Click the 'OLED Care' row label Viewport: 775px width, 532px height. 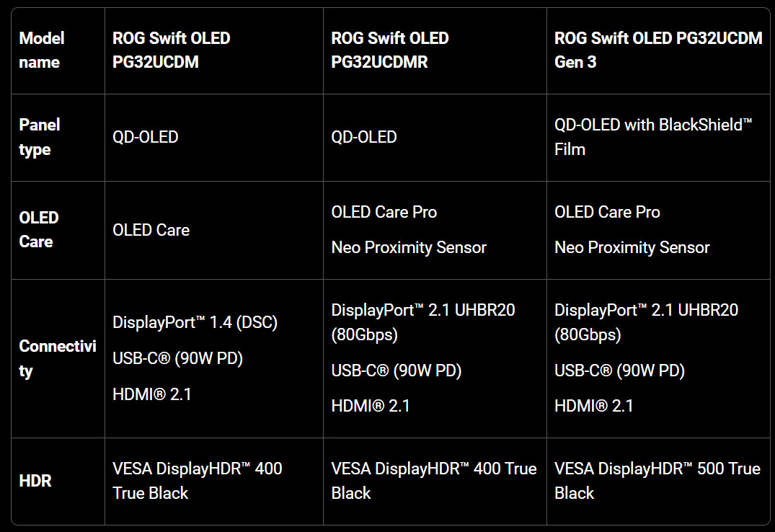(39, 229)
